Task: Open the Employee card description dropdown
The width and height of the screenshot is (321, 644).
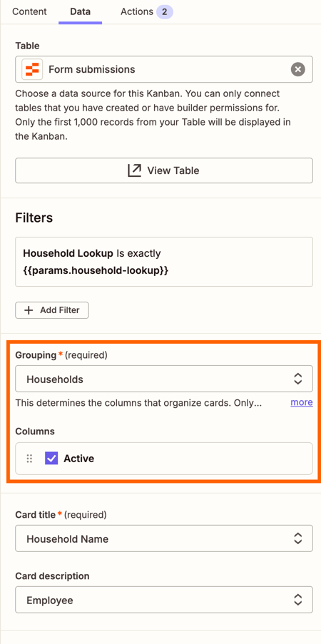Action: [164, 600]
